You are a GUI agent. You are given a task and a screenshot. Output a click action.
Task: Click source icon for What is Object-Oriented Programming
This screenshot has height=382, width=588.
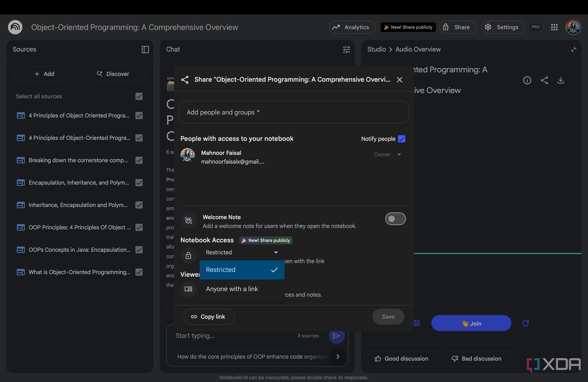coord(21,272)
